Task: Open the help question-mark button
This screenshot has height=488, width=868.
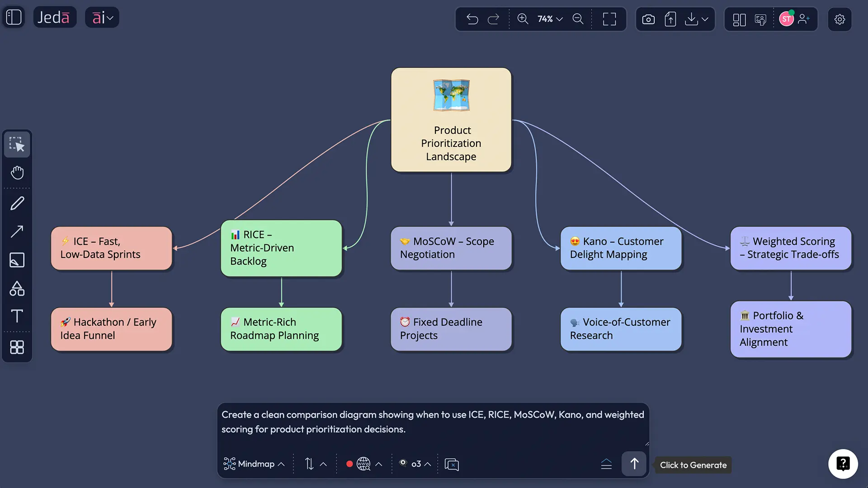Action: pos(843,464)
